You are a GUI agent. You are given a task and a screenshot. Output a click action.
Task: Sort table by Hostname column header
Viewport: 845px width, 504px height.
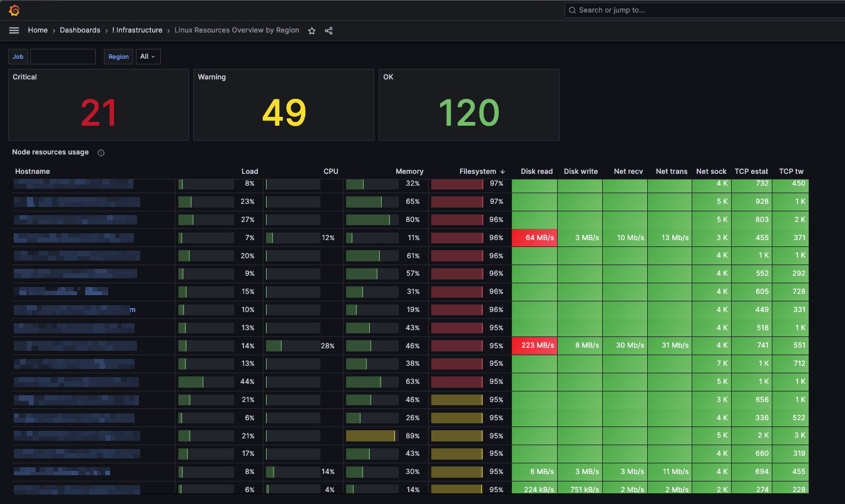[x=33, y=171]
